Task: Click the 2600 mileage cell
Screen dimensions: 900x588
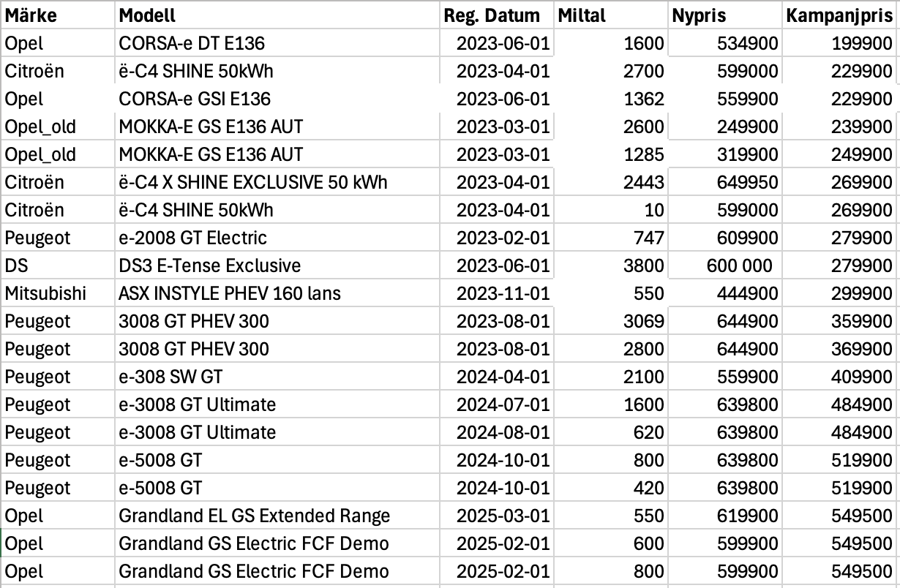Action: (611, 127)
